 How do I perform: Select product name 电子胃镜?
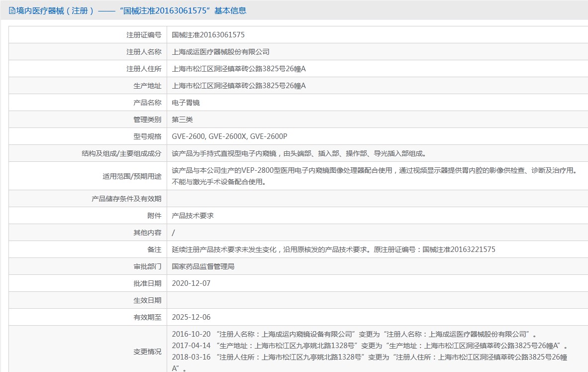pos(186,103)
